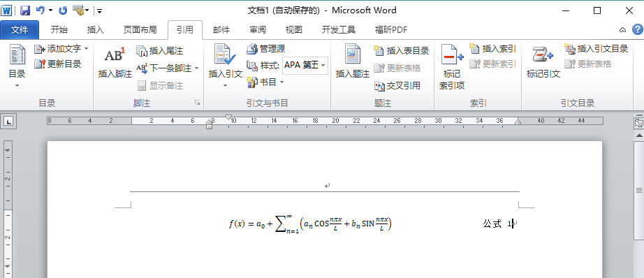Screen dimensions: 644x278
Task: Click 插入尾注 insert endnote
Action: pos(159,50)
